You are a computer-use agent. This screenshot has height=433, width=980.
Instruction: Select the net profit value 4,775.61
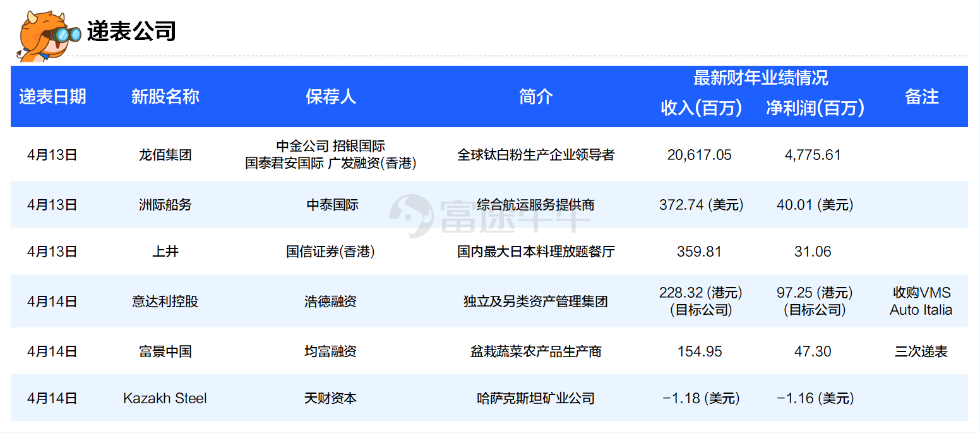813,155
